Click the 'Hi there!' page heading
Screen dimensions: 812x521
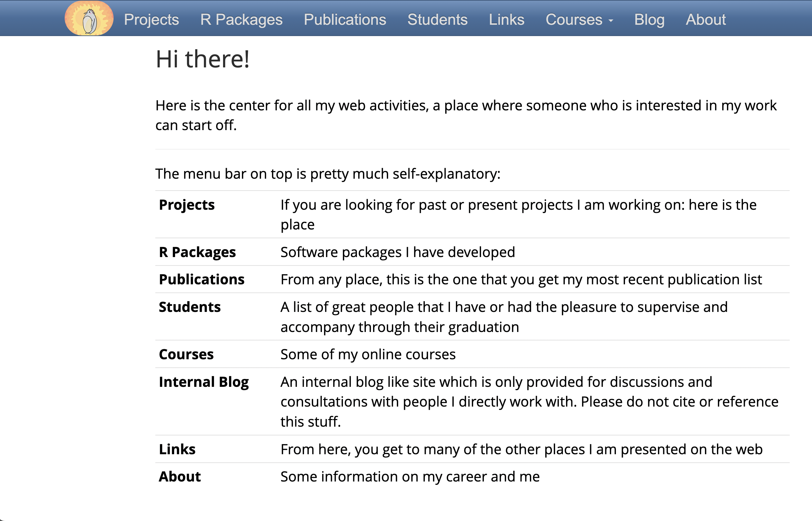202,60
